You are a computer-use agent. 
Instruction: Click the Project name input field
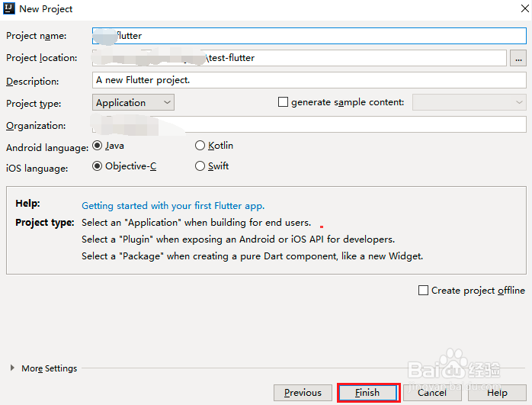pos(309,36)
